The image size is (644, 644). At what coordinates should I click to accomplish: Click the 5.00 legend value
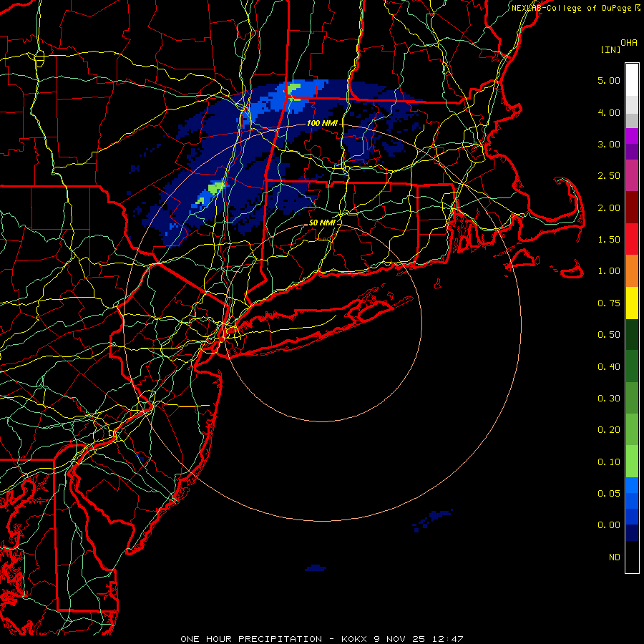pyautogui.click(x=609, y=80)
